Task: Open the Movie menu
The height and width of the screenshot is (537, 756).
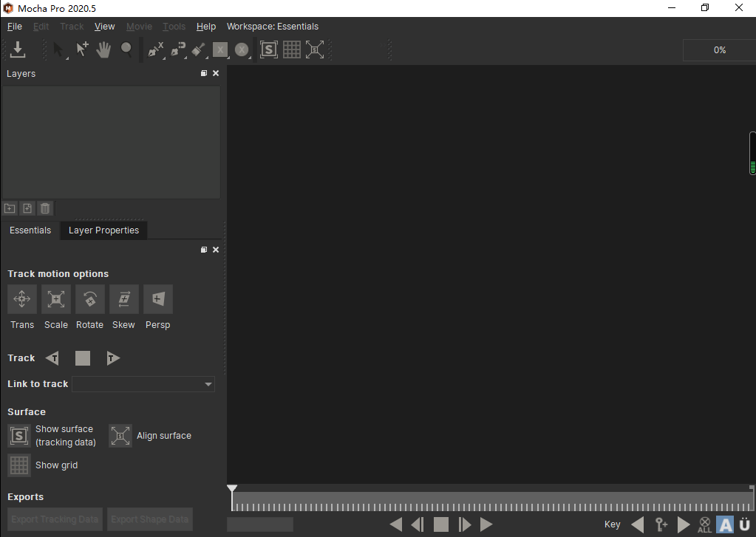Action: [140, 27]
